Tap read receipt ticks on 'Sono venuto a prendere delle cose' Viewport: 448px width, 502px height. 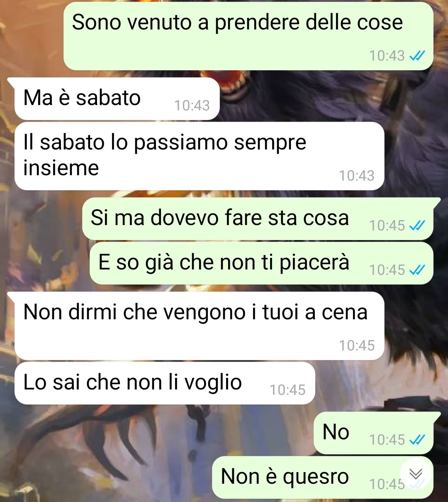[417, 56]
